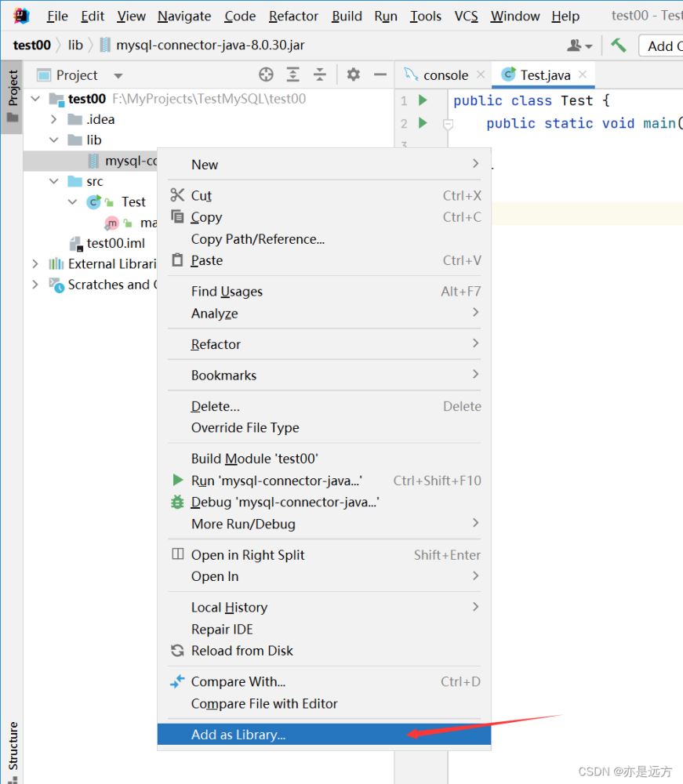Open the Navigate menu in menu bar
Viewport: 683px width, 784px height.
(x=184, y=16)
